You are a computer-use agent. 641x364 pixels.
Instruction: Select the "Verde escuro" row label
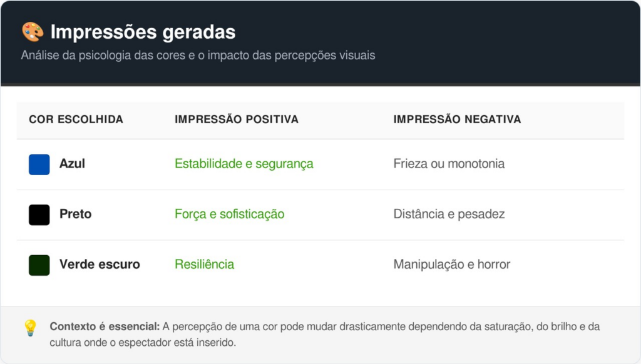click(100, 265)
